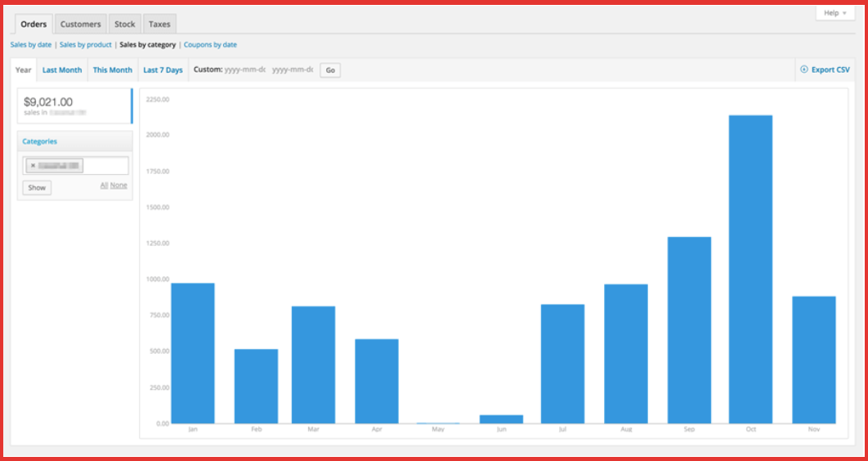Select the Last Month range
This screenshot has width=868, height=461.
[62, 69]
